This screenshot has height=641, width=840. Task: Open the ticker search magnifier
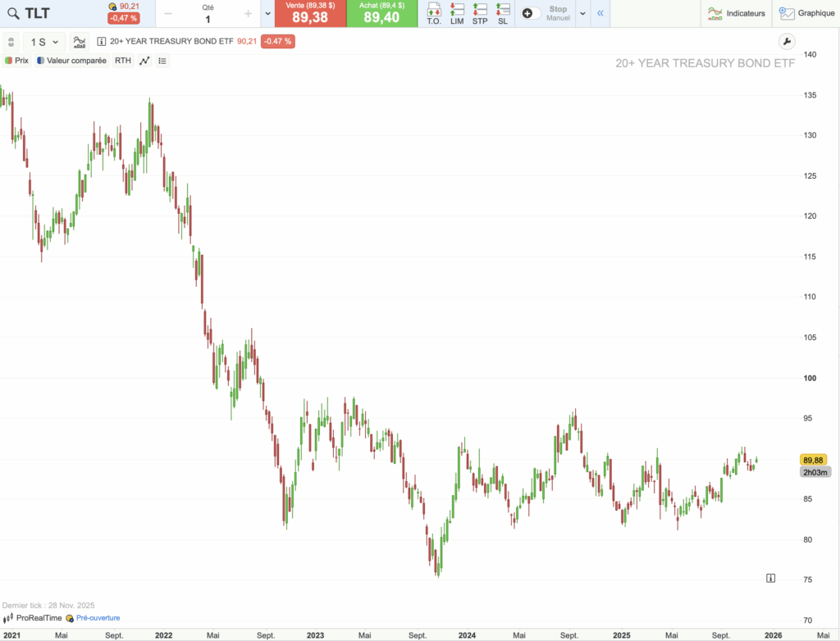click(x=14, y=13)
